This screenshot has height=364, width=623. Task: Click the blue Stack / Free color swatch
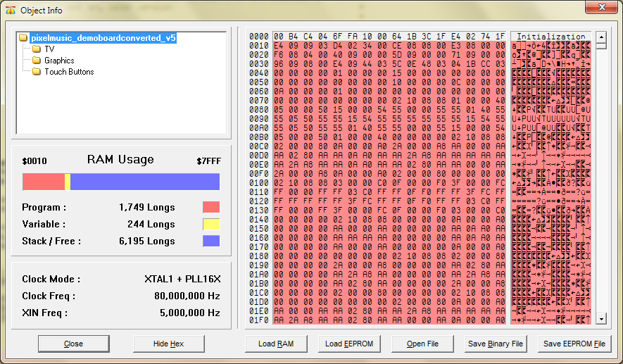click(x=211, y=241)
